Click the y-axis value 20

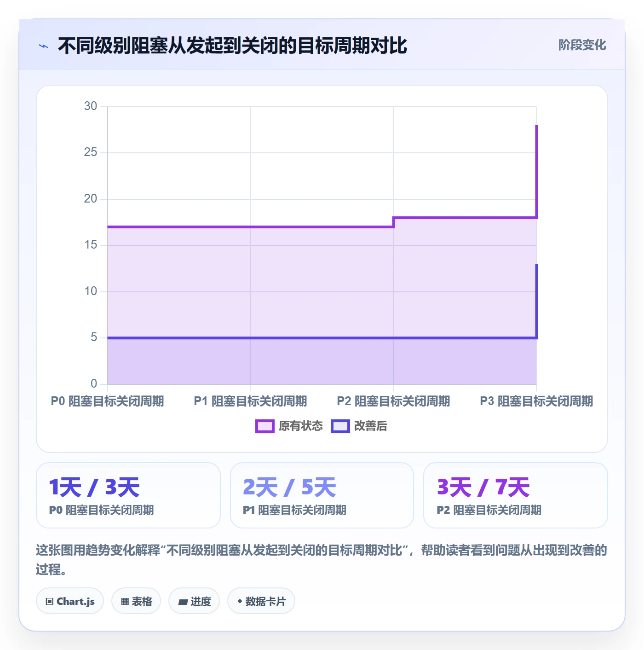[x=91, y=199]
